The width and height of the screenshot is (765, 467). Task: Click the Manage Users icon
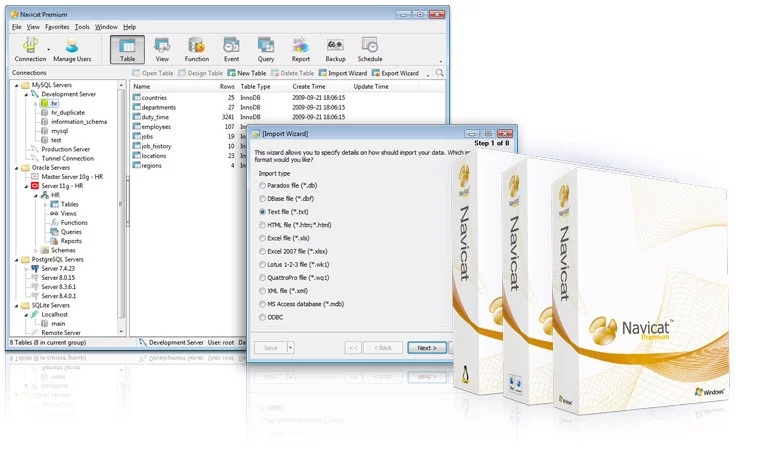pos(72,49)
